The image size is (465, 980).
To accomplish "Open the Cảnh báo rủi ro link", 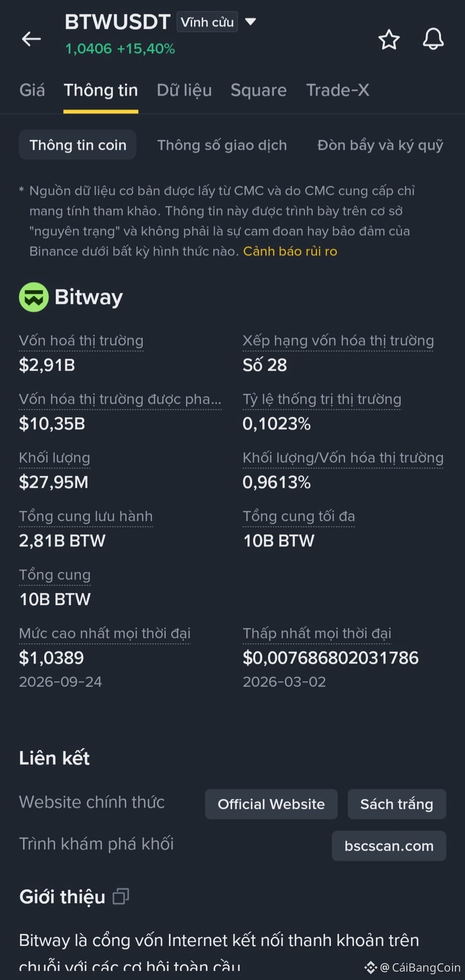I will click(x=290, y=251).
